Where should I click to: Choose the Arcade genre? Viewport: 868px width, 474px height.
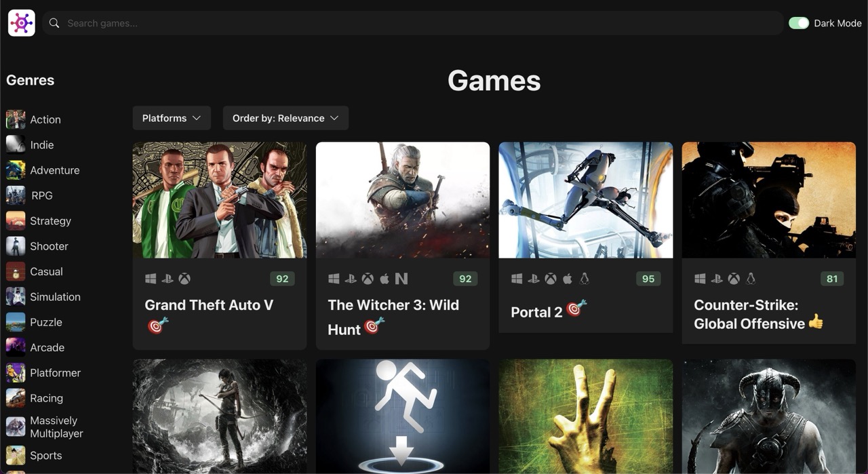(x=47, y=347)
